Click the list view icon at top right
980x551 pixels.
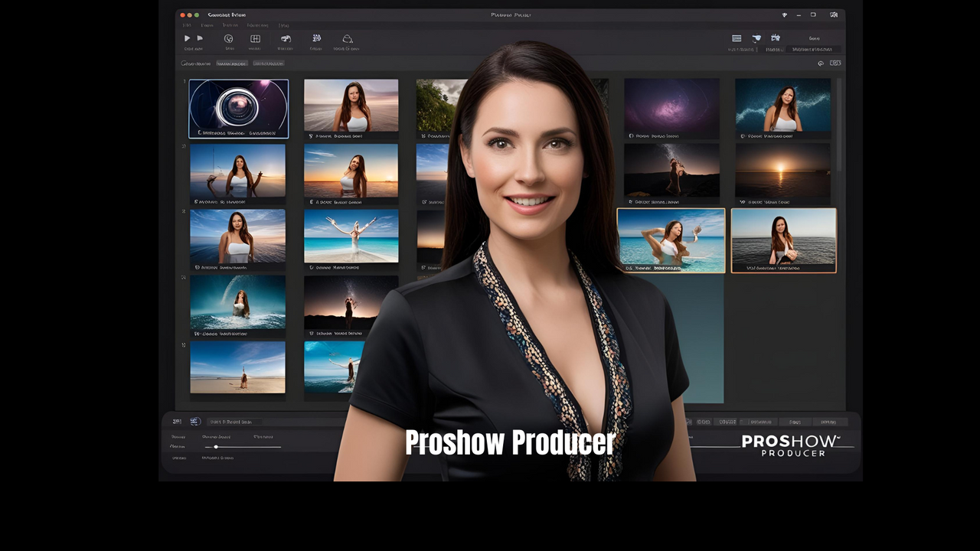737,38
